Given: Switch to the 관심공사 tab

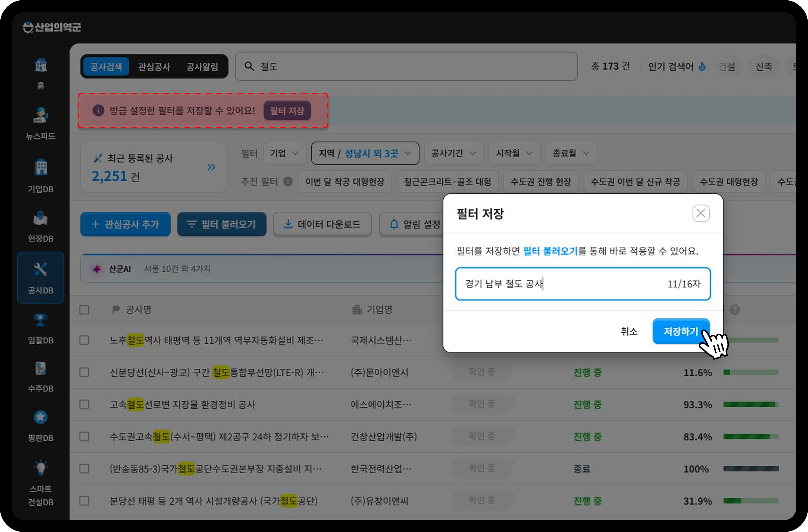Looking at the screenshot, I should tap(154, 67).
